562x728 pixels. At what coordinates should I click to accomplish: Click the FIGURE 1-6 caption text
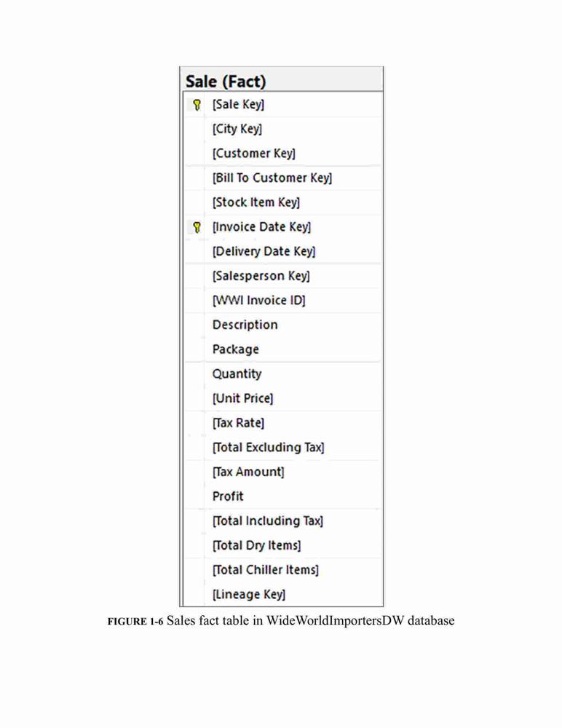(281, 621)
